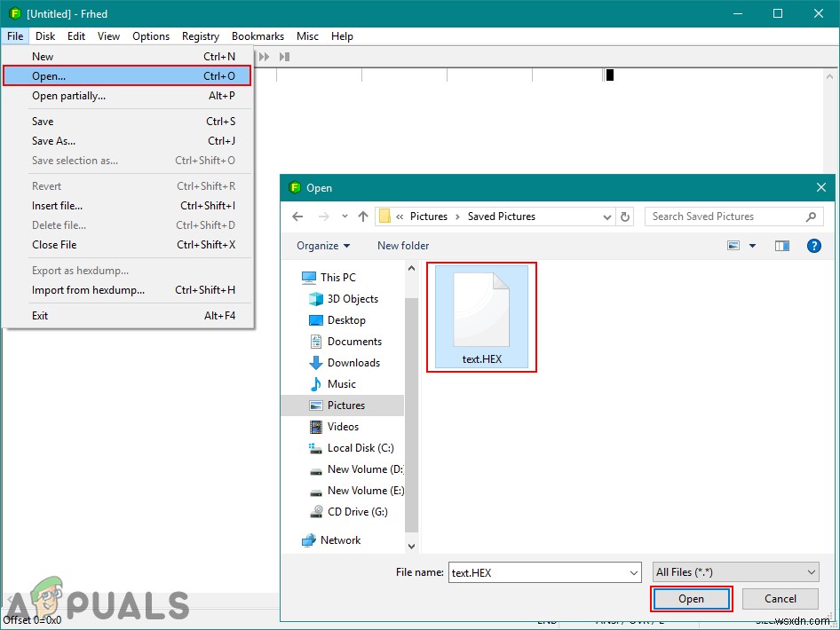840x630 pixels.
Task: Open dialog Help question mark
Action: click(x=813, y=246)
